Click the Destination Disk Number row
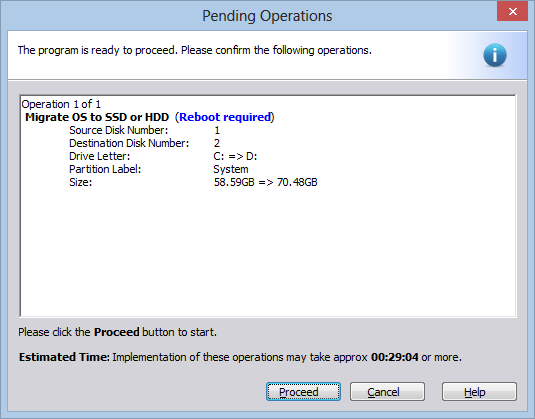535x419 pixels. [x=144, y=143]
